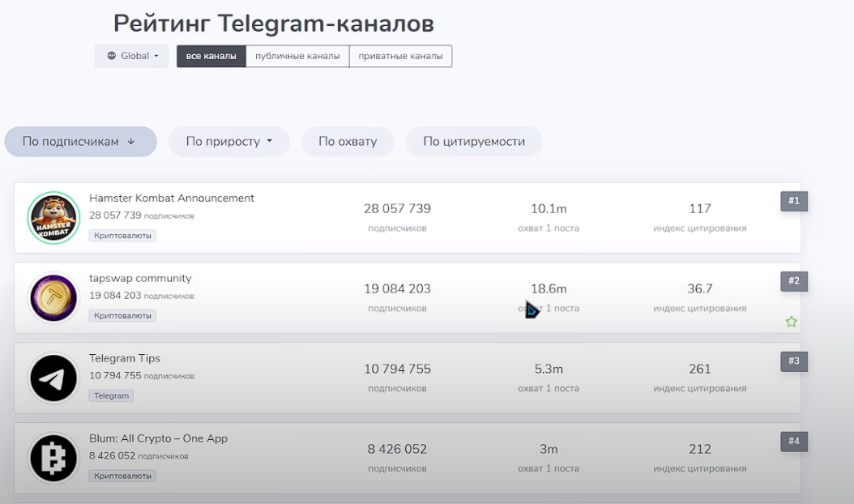Switch to 'публичные каналы' tab
The image size is (854, 504).
297,56
